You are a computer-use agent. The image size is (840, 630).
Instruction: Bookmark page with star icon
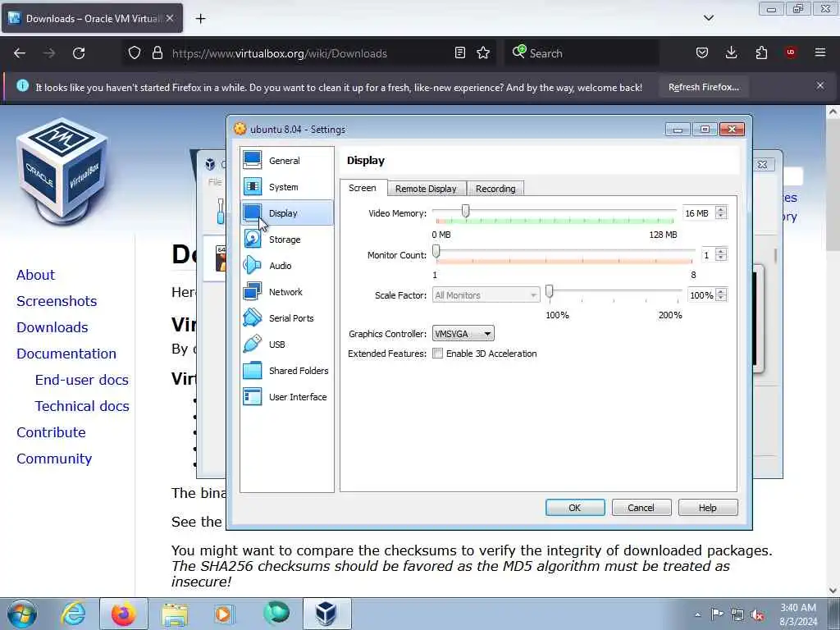click(483, 53)
